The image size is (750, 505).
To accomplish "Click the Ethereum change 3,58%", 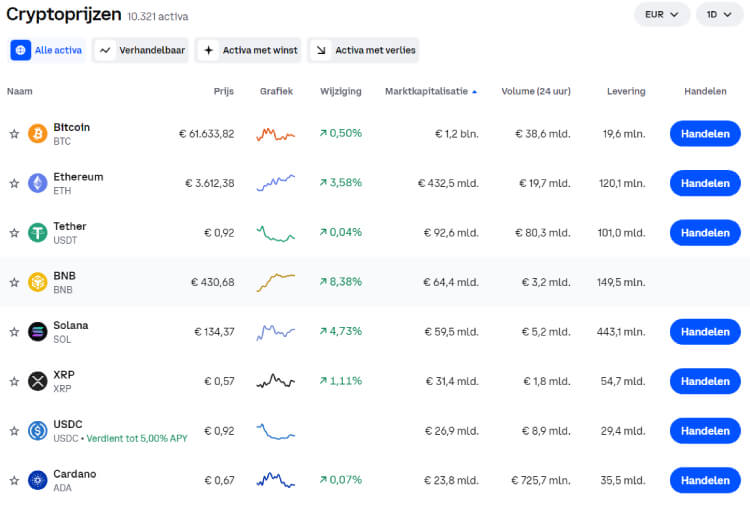I will [x=341, y=183].
